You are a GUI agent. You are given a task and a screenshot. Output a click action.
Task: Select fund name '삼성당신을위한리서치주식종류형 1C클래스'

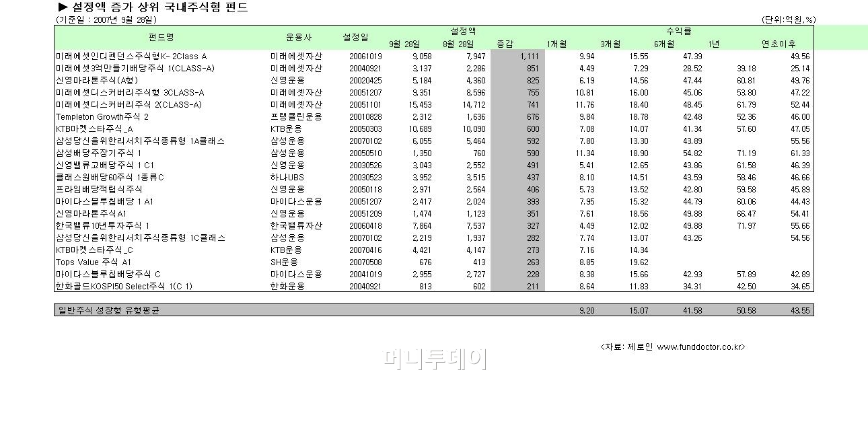140,238
